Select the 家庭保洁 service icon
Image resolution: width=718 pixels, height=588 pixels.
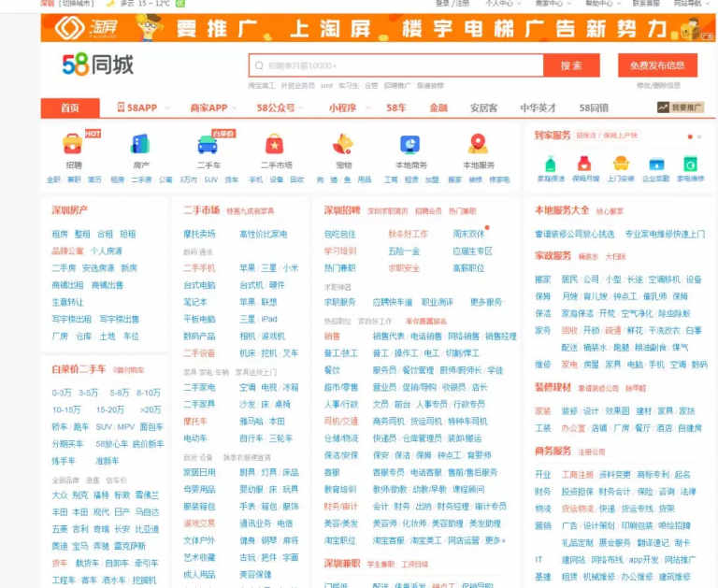coord(551,164)
